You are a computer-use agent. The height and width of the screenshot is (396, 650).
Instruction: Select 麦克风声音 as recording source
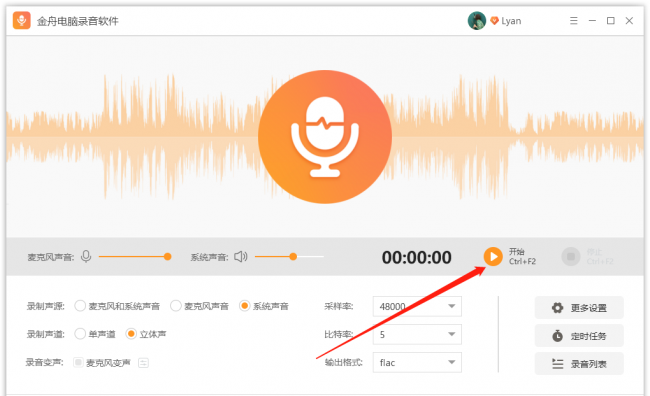(176, 306)
